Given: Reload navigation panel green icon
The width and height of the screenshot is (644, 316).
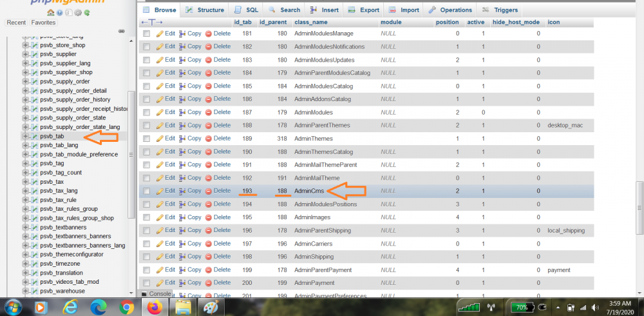Looking at the screenshot, I should [87, 13].
